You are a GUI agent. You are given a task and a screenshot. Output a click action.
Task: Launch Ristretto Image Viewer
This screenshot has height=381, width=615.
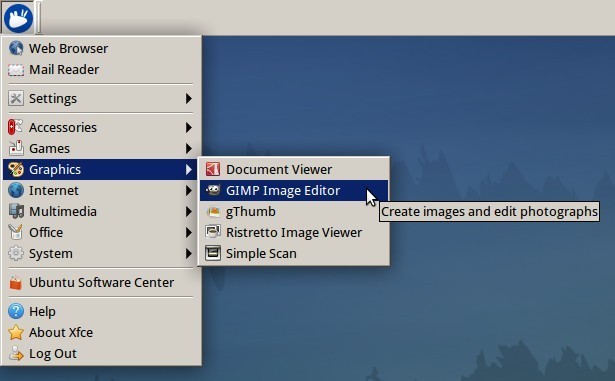pos(294,232)
